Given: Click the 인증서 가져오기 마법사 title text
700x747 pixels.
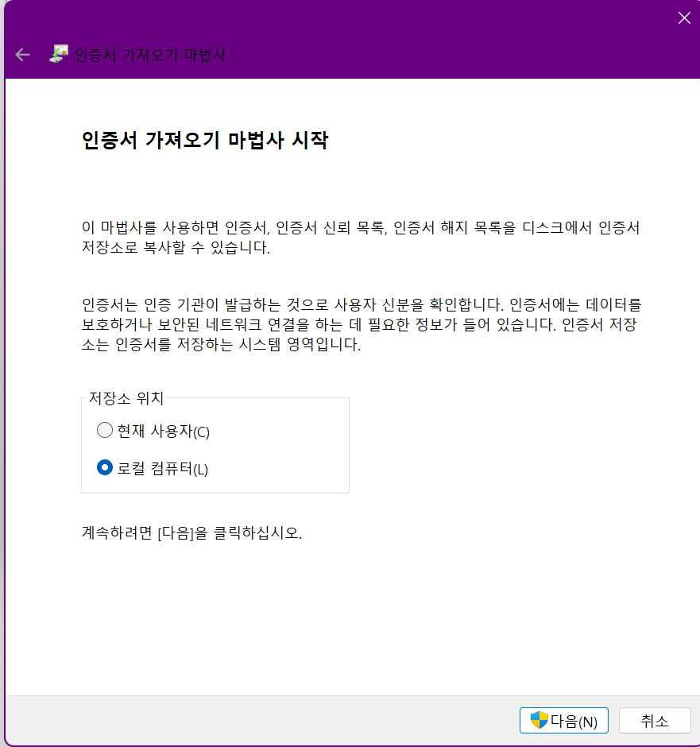Looking at the screenshot, I should point(150,55).
